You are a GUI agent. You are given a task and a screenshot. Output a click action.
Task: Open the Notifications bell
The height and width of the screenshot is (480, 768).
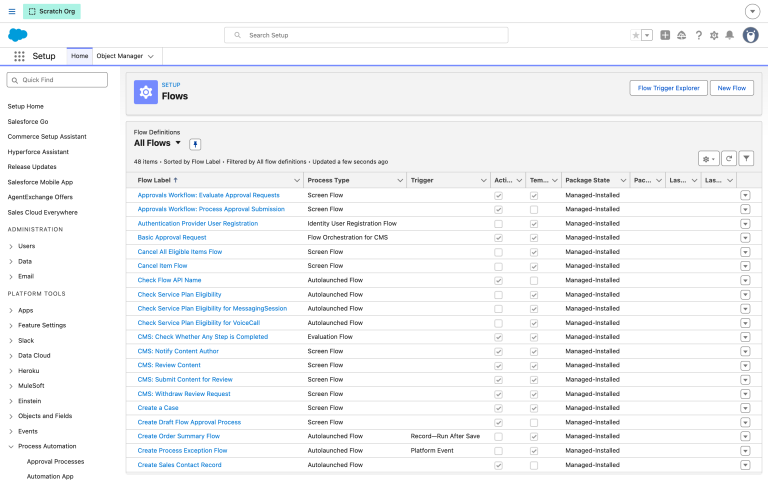(x=729, y=35)
